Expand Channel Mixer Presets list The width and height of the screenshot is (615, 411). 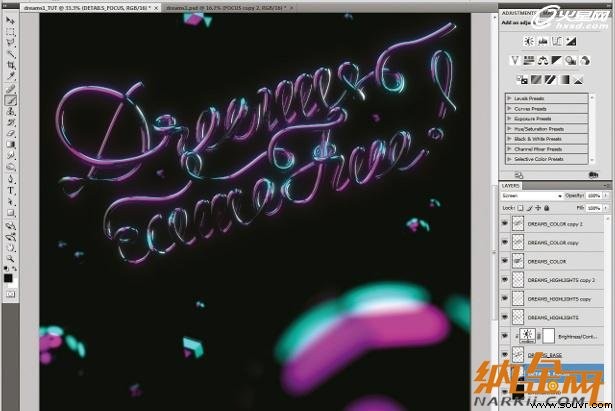point(509,149)
